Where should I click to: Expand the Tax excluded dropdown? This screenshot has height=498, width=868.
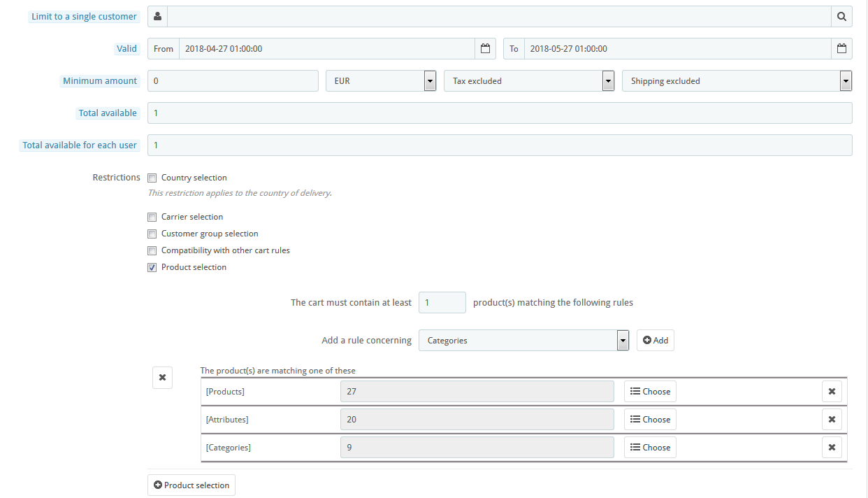529,81
